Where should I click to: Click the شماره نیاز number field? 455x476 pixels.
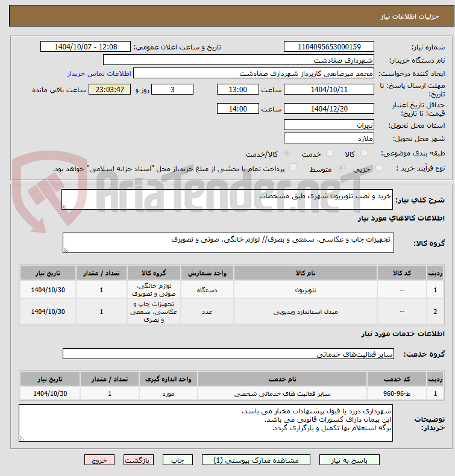point(328,47)
